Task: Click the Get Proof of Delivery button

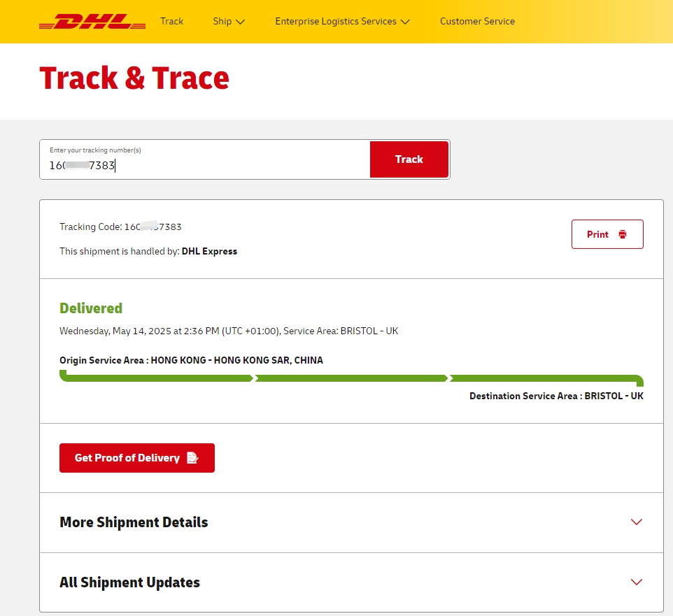Action: (137, 458)
